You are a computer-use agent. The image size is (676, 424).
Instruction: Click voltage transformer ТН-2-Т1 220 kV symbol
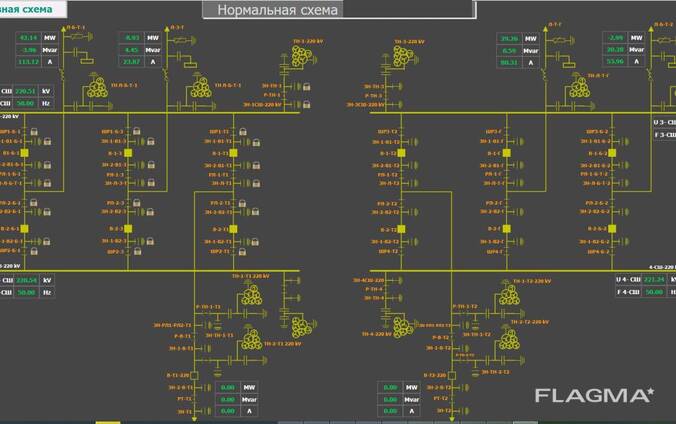click(x=252, y=339)
